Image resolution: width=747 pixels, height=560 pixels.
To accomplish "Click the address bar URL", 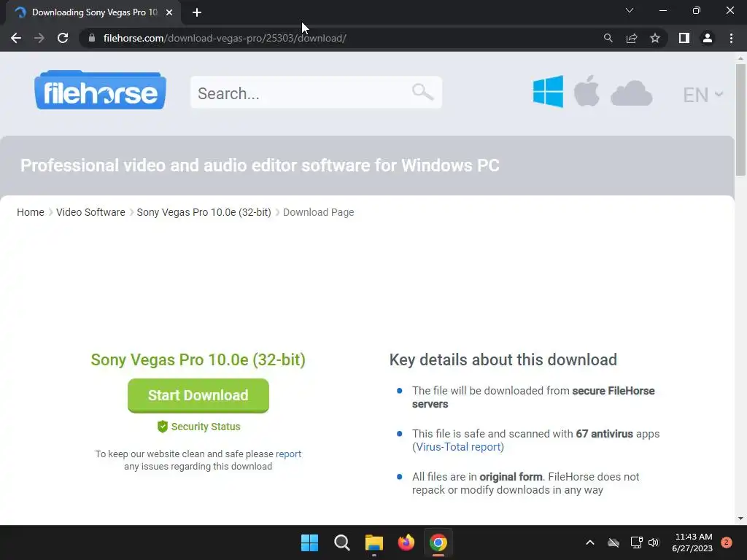I will 225,38.
